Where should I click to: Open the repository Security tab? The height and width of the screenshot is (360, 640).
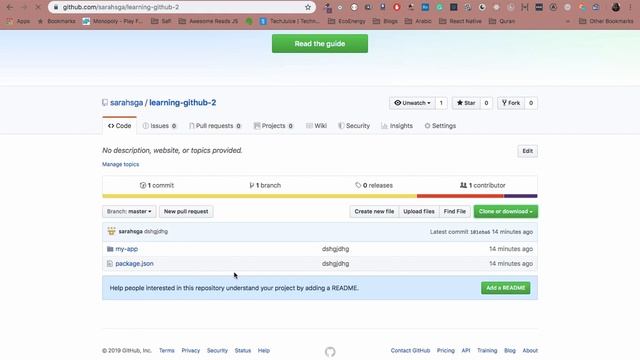point(354,126)
